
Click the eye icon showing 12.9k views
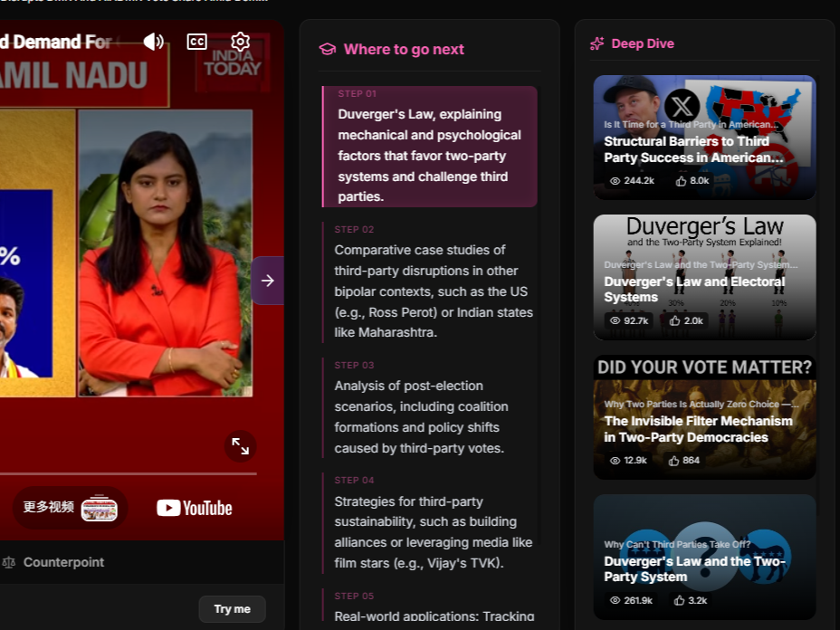click(x=615, y=461)
